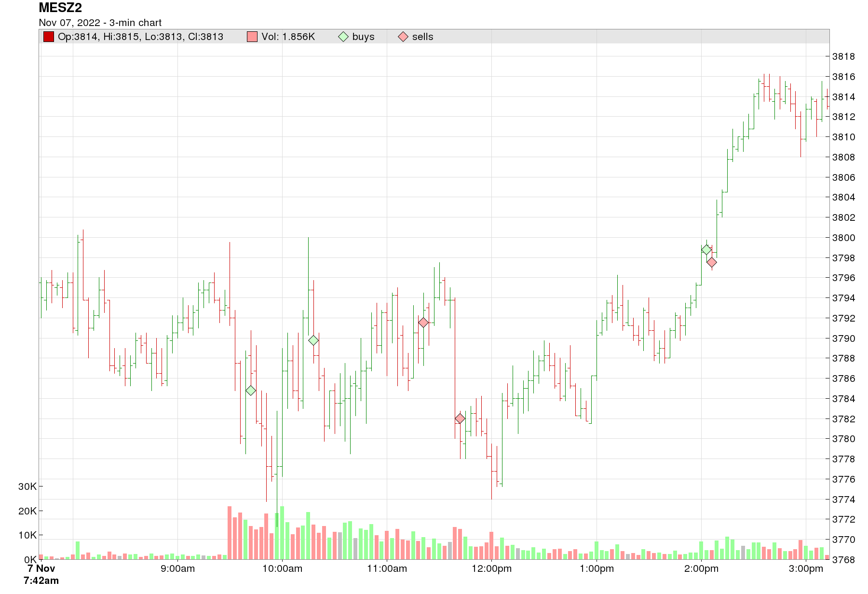
Task: Click the pink Vol legend swatch
Action: (x=252, y=37)
